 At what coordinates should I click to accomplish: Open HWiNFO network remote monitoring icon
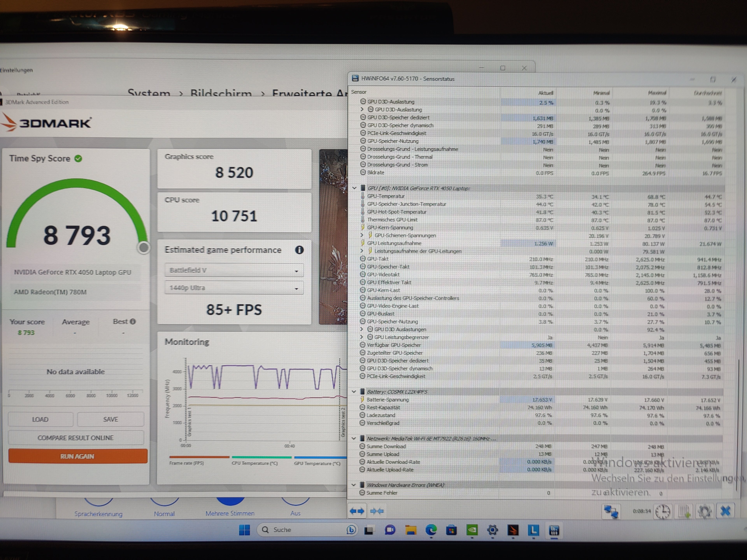point(611,511)
